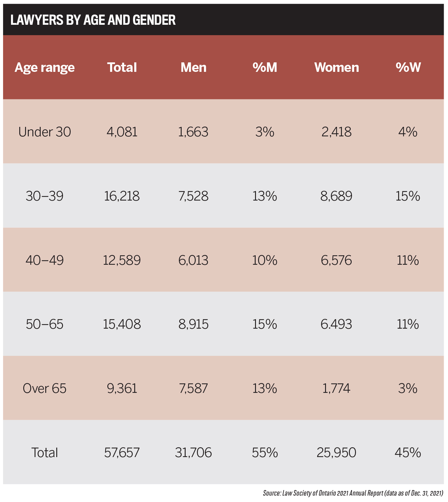Screen dimensions: 448x502
Task: Click the %M column header
Action: [265, 67]
